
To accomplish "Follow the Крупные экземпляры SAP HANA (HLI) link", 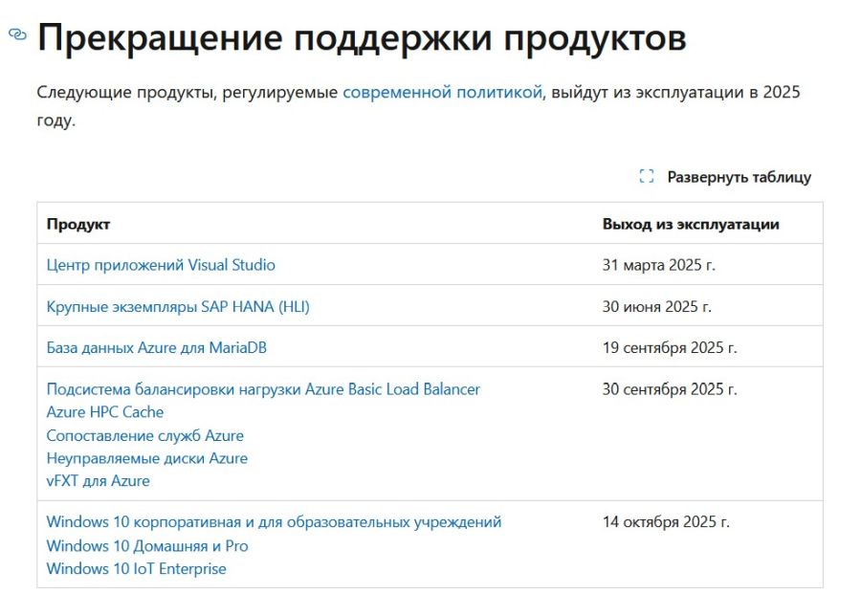I will (x=178, y=307).
